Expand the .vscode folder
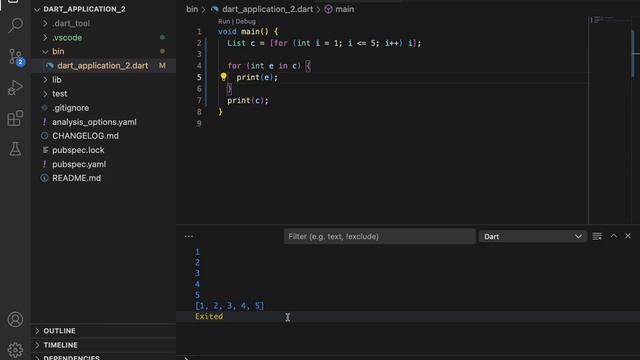 tap(45, 38)
